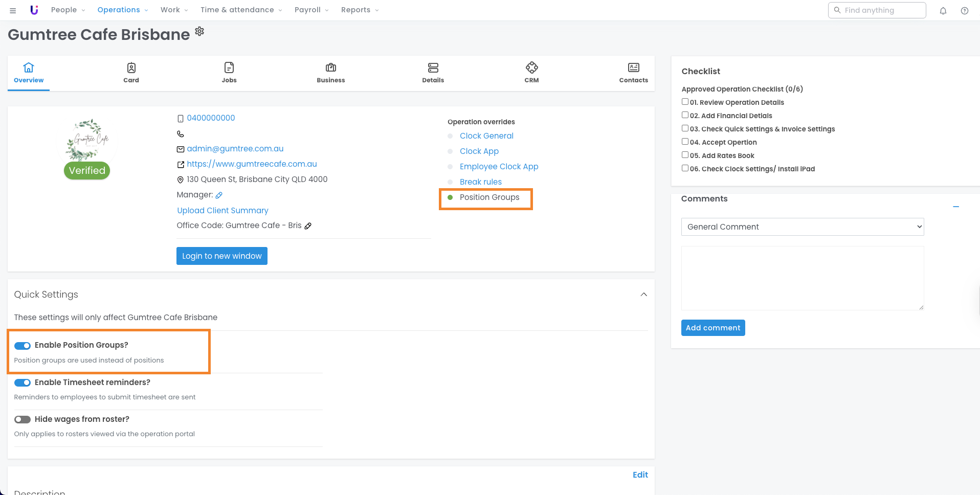Click Login to new window button

pyautogui.click(x=221, y=256)
